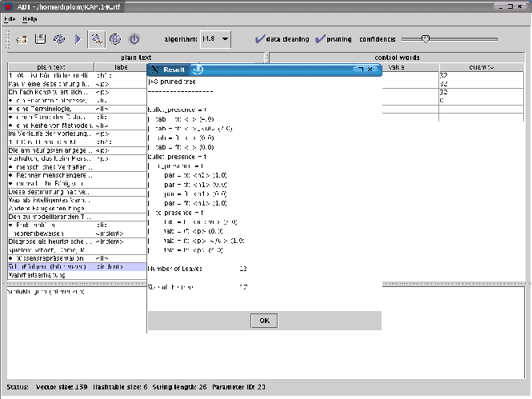532x399 pixels.
Task: Click the Result dialog X window icon
Action: [155, 70]
